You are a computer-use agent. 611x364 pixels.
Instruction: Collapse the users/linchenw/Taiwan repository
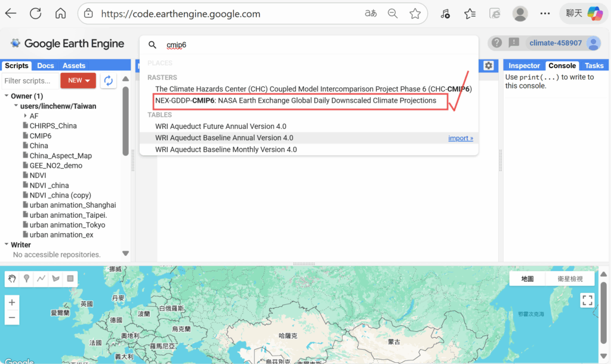pyautogui.click(x=16, y=106)
